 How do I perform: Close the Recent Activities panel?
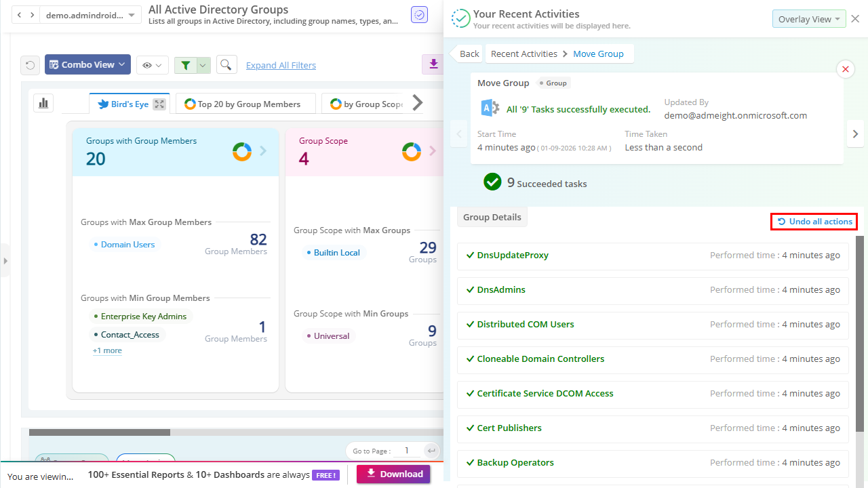click(x=855, y=19)
